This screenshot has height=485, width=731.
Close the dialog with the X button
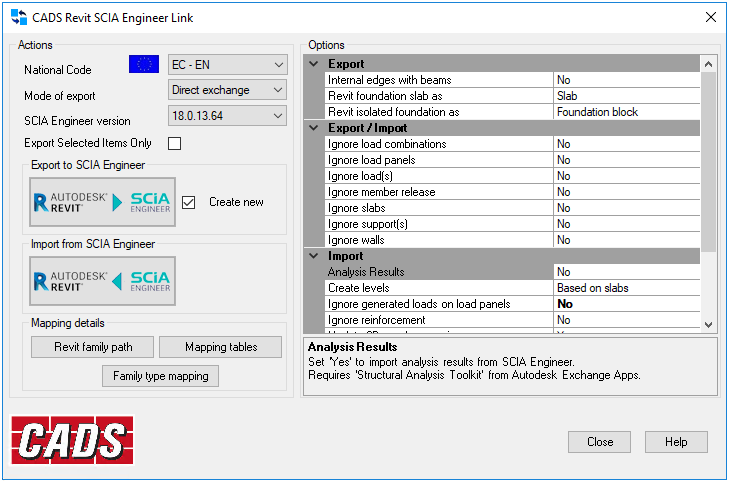tap(710, 17)
